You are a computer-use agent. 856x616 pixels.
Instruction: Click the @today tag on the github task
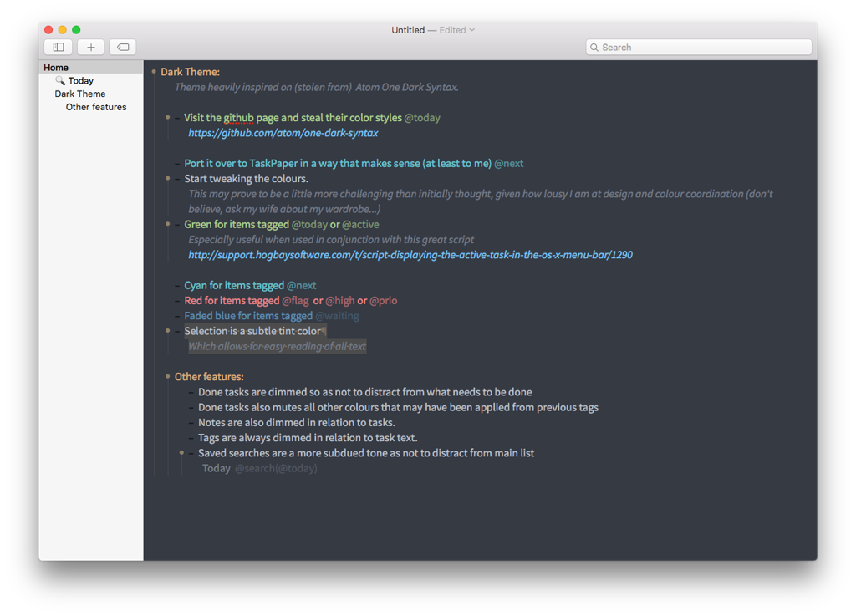click(422, 118)
